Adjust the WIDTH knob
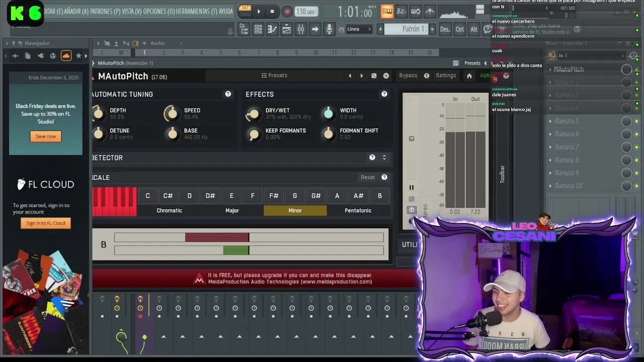This screenshot has width=644, height=362. (329, 114)
